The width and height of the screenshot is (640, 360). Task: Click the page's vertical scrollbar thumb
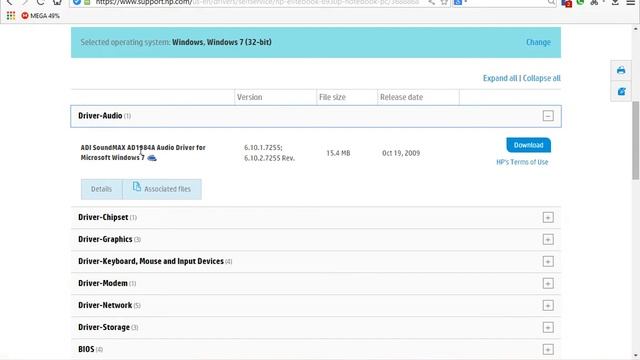pyautogui.click(x=636, y=140)
